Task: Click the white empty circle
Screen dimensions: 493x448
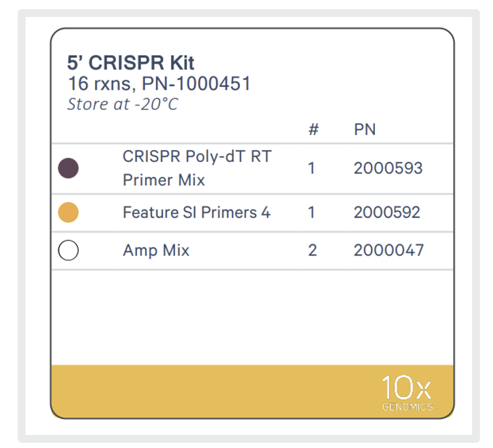Action: [x=68, y=250]
